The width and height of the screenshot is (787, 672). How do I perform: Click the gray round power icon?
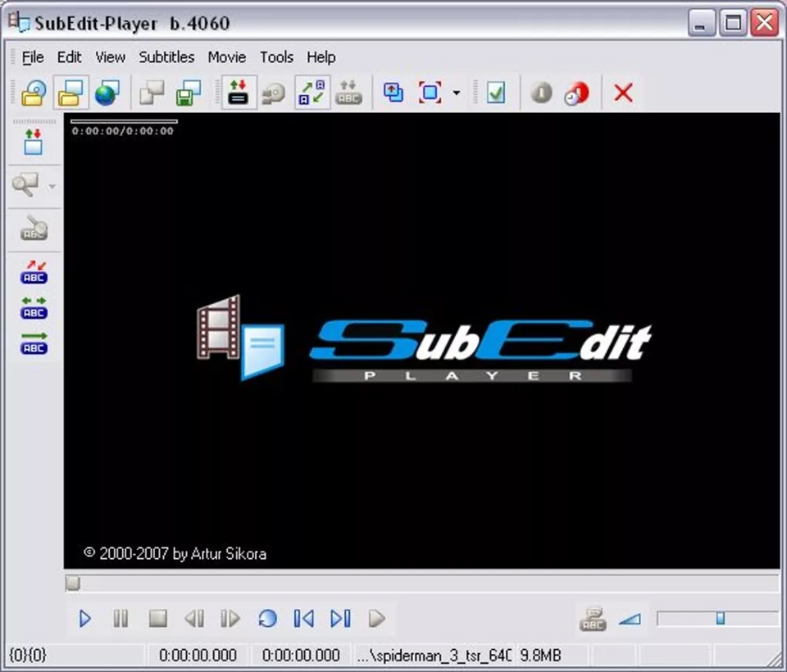(541, 93)
